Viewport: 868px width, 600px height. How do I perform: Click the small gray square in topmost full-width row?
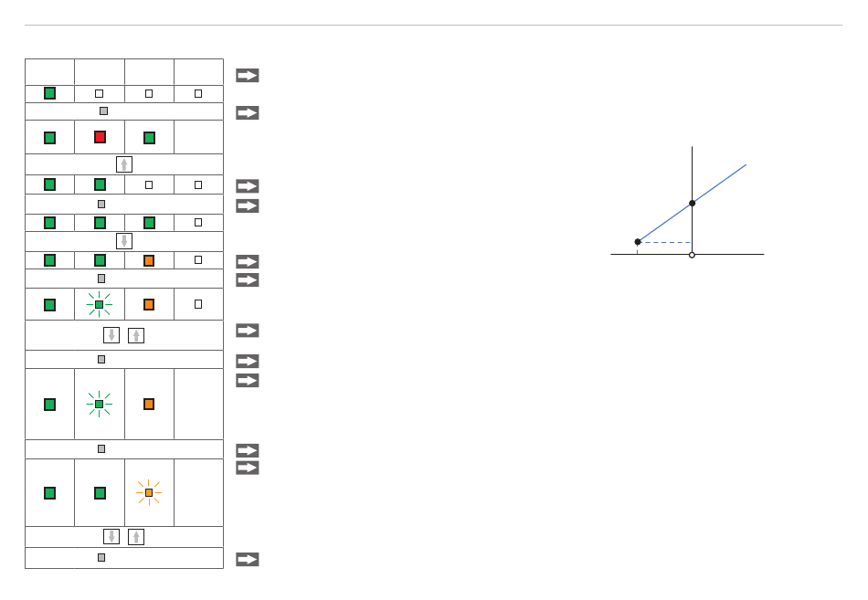[x=103, y=111]
